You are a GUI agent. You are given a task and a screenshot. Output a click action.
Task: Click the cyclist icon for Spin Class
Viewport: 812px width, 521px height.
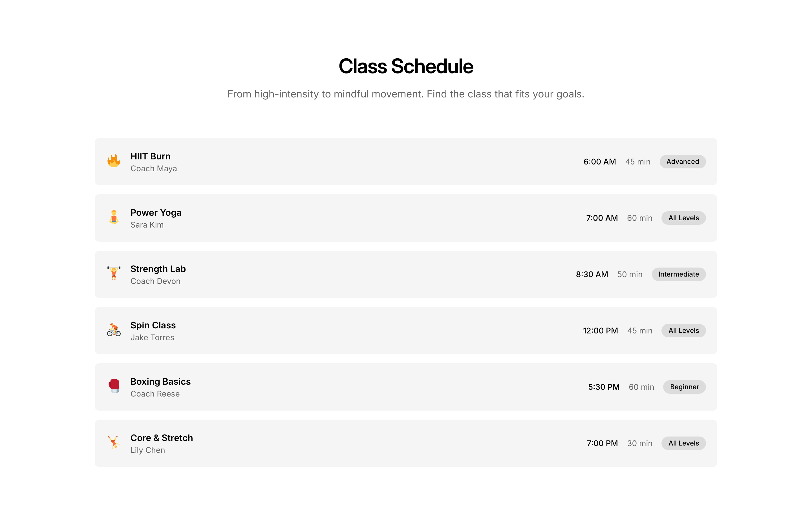[x=114, y=330]
